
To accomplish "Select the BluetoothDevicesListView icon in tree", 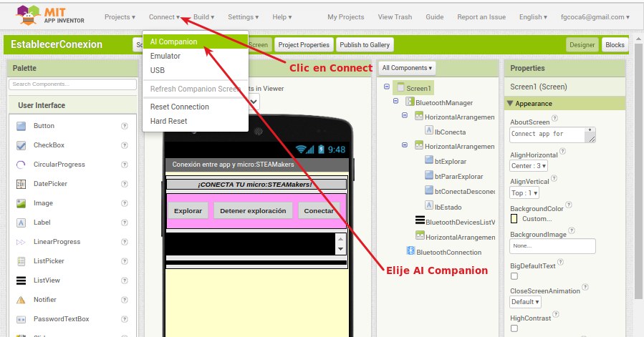I will point(420,220).
